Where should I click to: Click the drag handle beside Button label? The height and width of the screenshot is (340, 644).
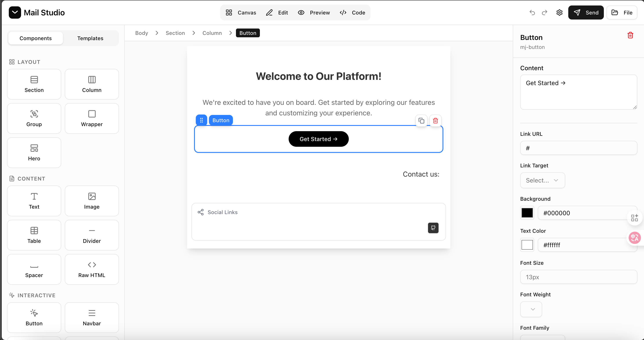point(201,120)
